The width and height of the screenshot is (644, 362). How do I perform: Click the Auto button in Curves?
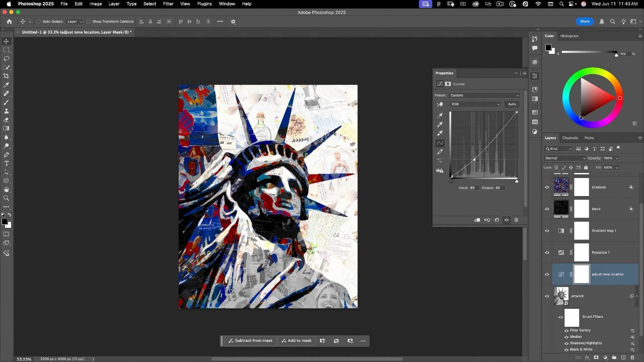[x=512, y=104]
